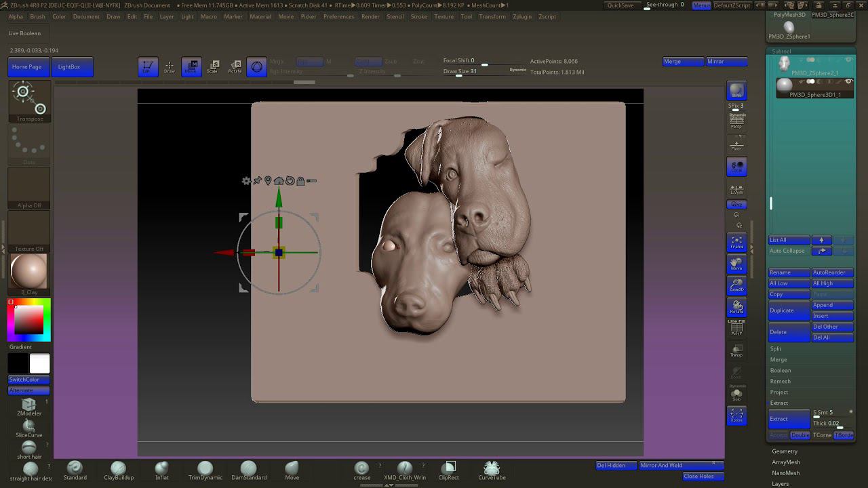Adjust the Draw Size slider
Viewport: 868px width, 488px height.
pos(459,75)
